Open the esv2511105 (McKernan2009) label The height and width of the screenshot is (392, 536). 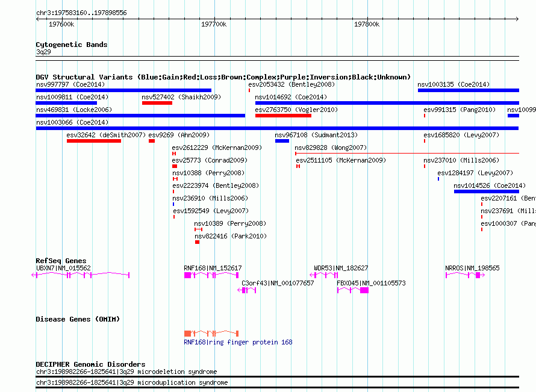341,160
